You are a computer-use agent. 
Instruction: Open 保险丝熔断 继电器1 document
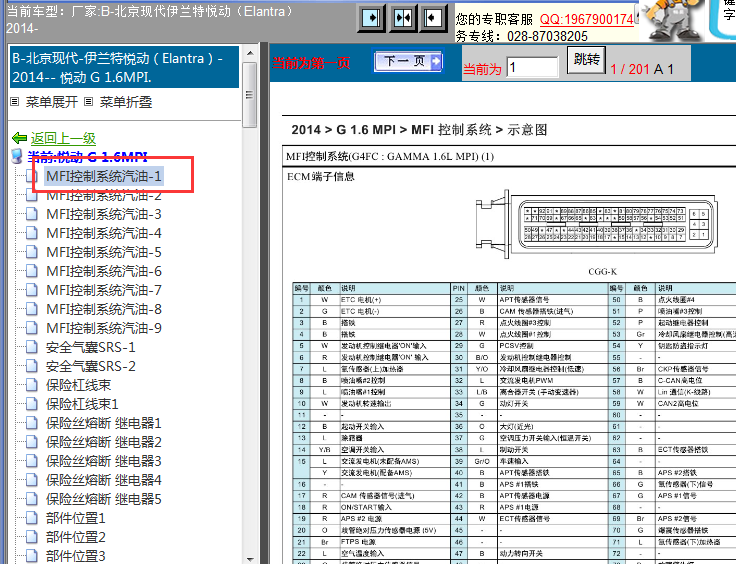click(x=104, y=423)
